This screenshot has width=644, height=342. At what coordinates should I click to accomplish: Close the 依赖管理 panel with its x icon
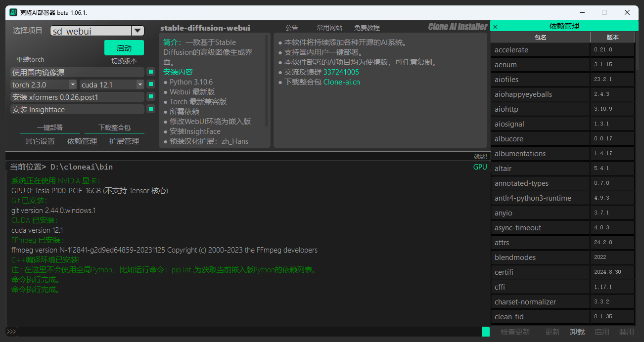[495, 27]
